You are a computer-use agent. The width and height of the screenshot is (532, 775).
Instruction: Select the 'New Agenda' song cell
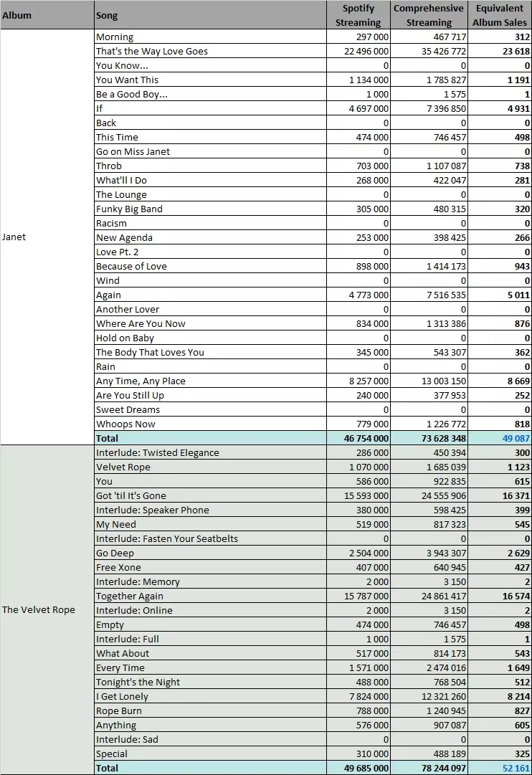(210, 237)
